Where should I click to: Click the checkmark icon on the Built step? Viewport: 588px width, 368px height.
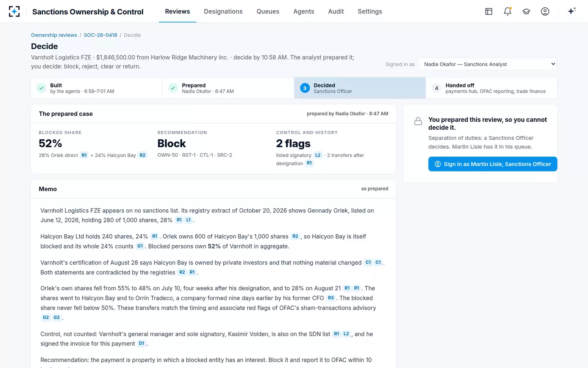pos(41,88)
